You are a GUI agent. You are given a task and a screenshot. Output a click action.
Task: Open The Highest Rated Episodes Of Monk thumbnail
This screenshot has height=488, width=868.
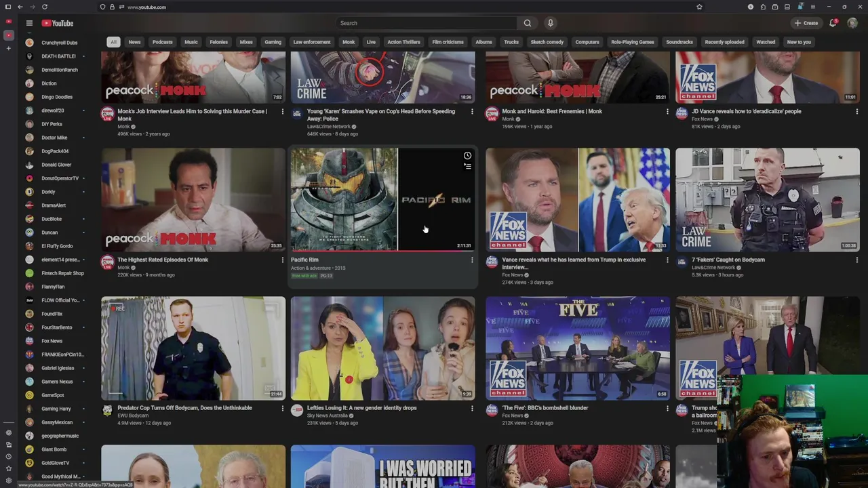(x=193, y=200)
